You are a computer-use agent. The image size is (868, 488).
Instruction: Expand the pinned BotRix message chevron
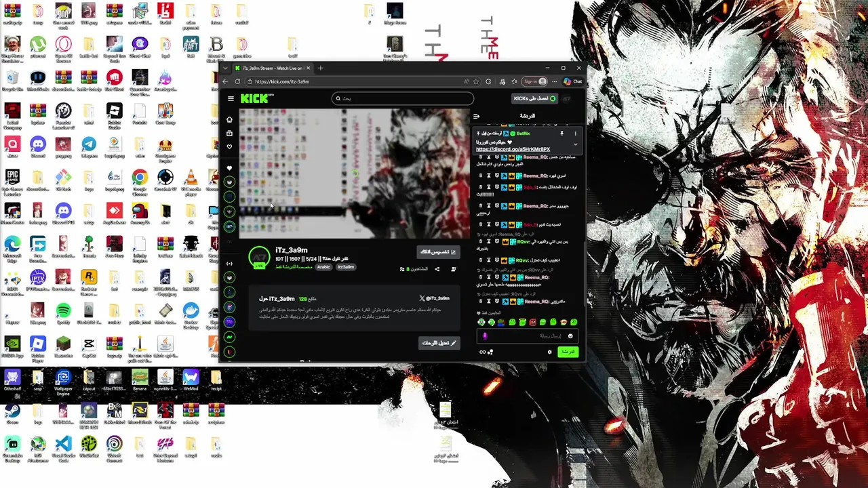575,144
